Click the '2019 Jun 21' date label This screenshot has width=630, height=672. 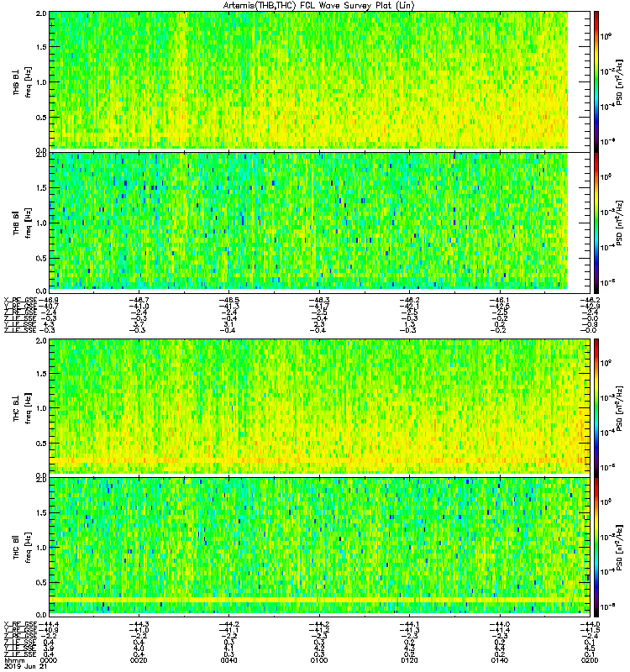coord(24,667)
